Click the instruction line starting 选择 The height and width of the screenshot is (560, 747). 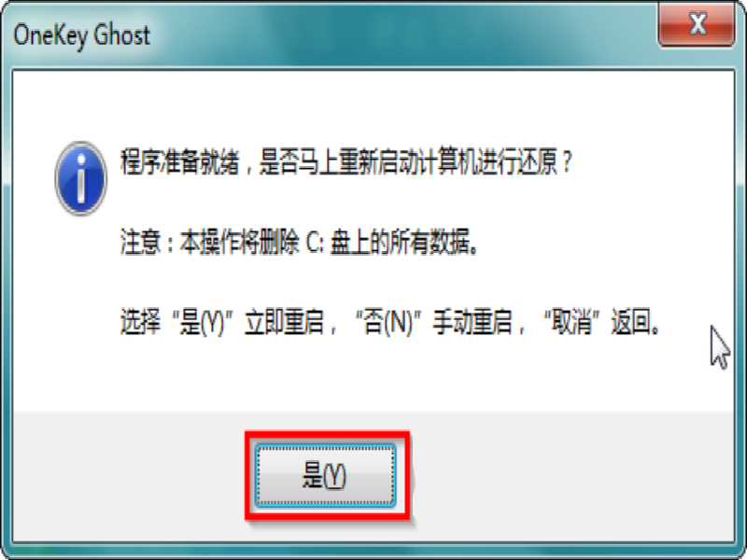[389, 322]
